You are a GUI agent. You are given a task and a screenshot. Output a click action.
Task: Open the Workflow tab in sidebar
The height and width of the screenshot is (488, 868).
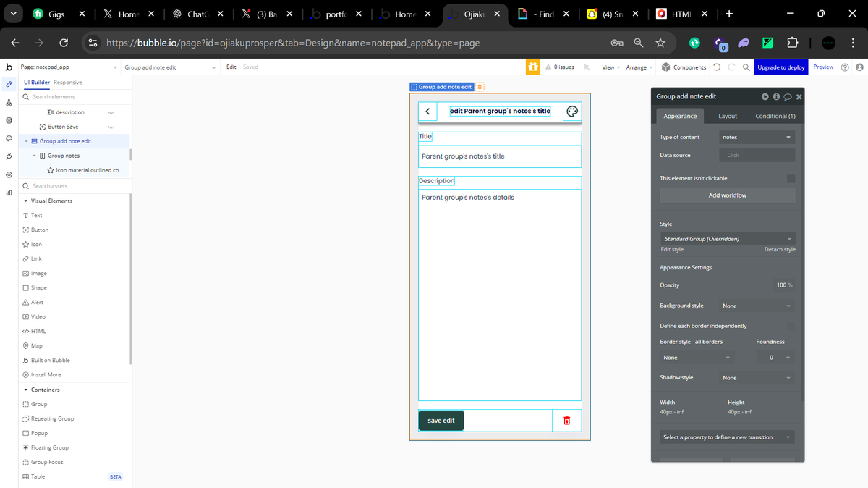pos(9,103)
